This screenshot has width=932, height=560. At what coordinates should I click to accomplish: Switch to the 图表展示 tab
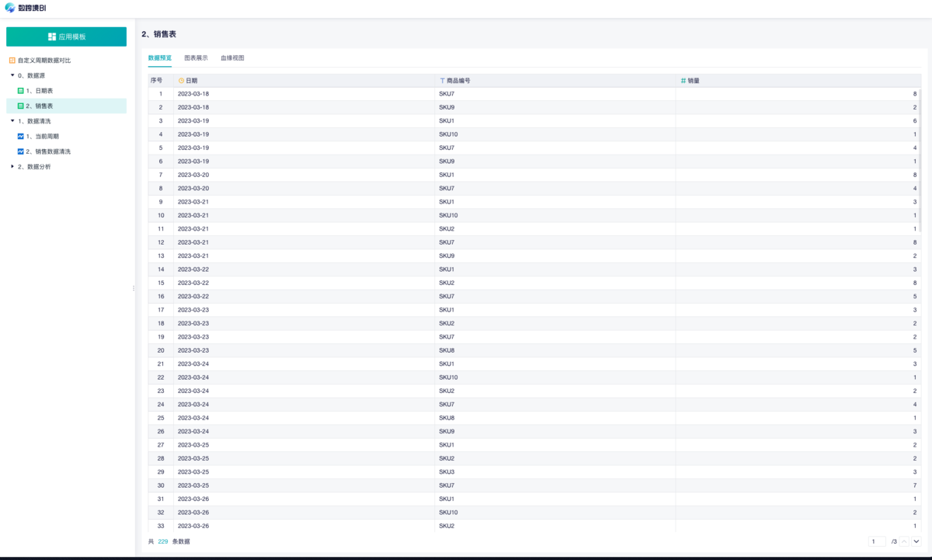point(196,57)
